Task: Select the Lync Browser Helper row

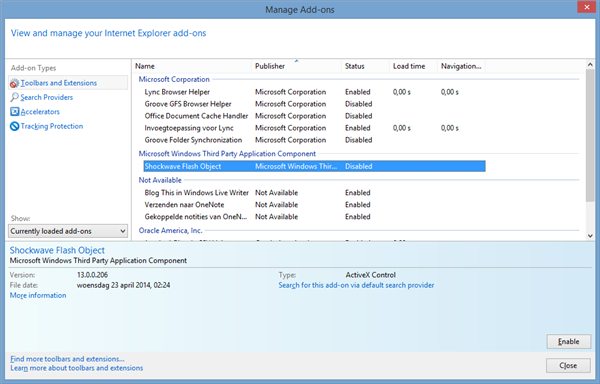Action: pos(314,92)
